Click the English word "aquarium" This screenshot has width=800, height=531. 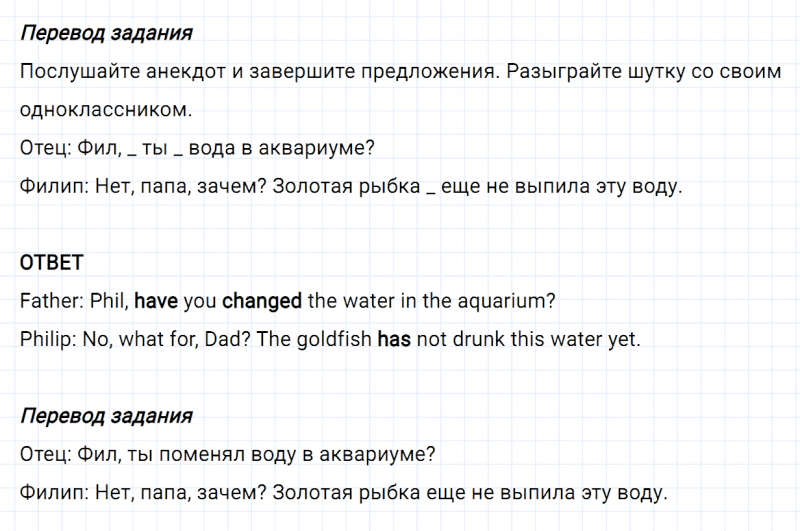coord(506,301)
